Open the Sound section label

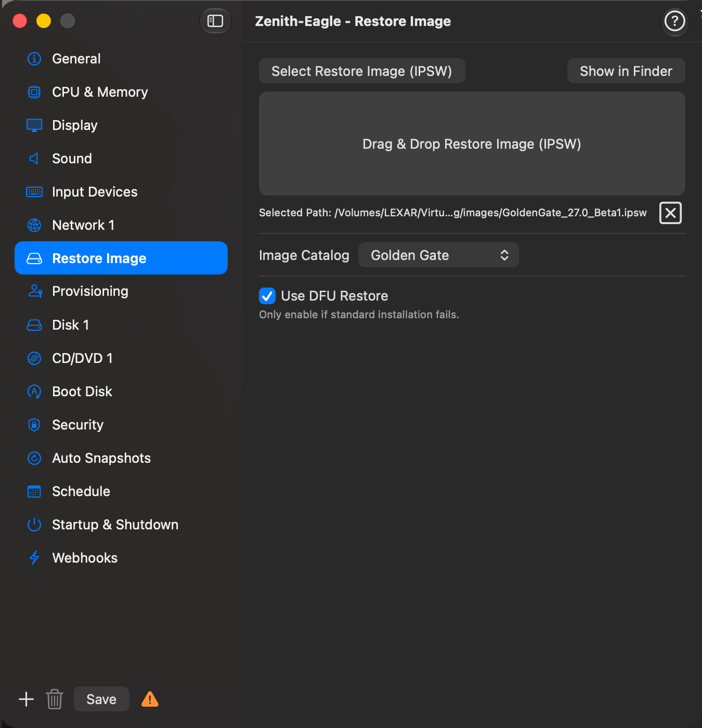(72, 159)
